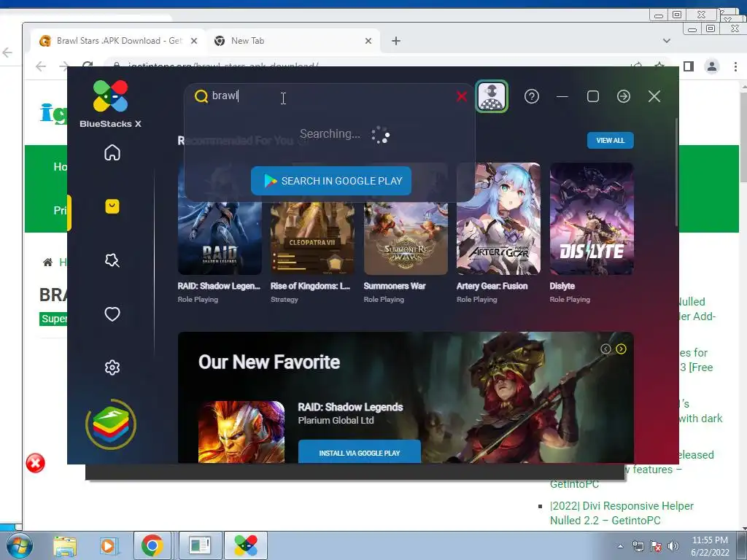This screenshot has height=560, width=747.
Task: Open Chrome profile icon
Action: coord(712,66)
